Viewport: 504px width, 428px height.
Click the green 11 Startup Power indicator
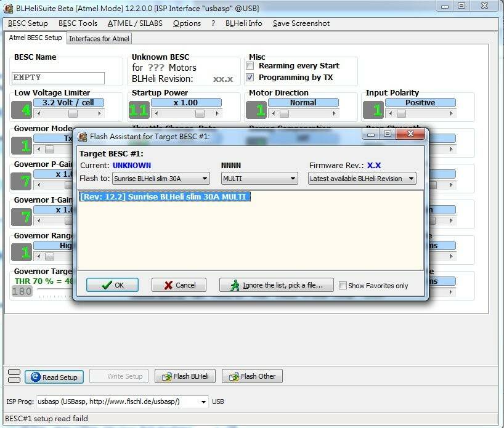tap(139, 110)
